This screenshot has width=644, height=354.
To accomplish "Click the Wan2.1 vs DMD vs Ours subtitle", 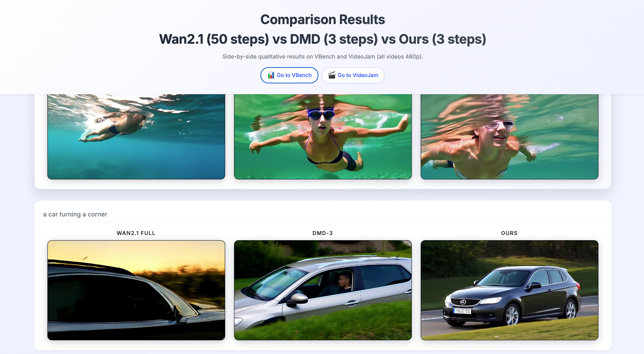I will tap(323, 39).
